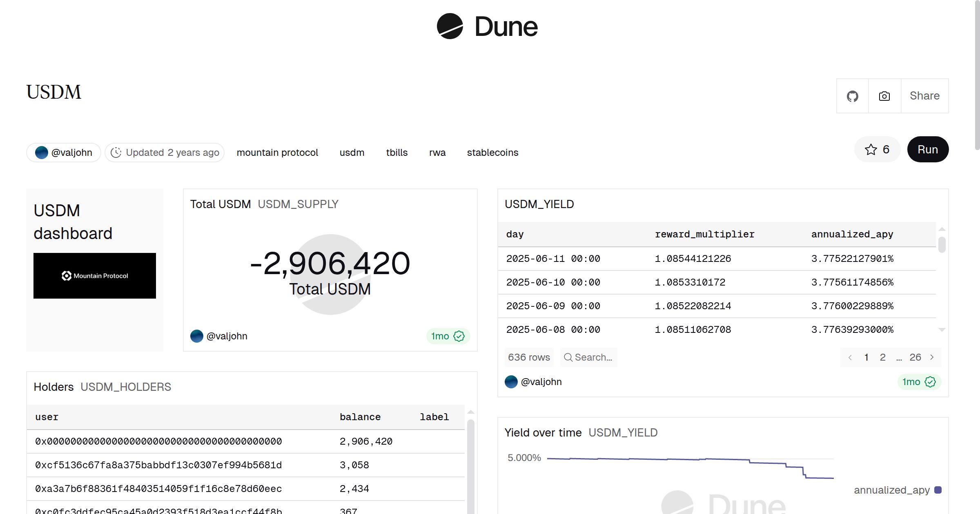Star this dashboard with the star icon
The width and height of the screenshot is (980, 514).
coord(871,150)
